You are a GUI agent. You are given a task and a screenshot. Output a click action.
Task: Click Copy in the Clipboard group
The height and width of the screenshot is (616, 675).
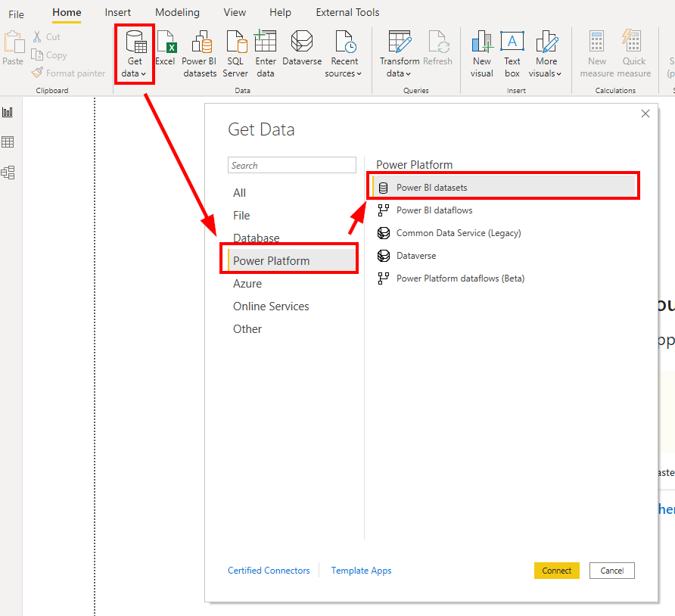tap(49, 55)
